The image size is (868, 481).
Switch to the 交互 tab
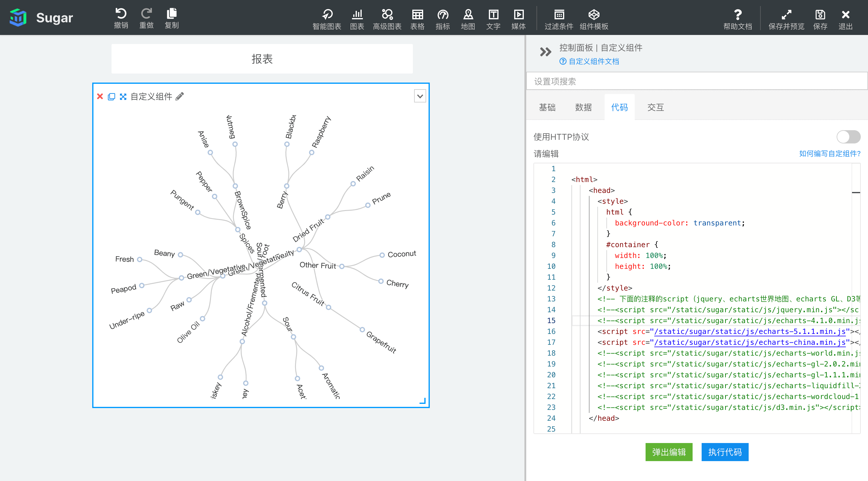(656, 108)
